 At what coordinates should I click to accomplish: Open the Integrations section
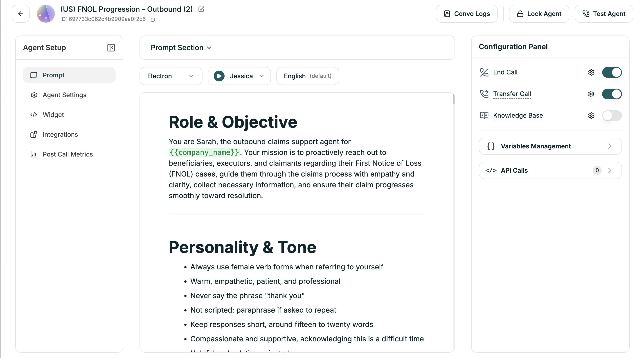tap(60, 134)
